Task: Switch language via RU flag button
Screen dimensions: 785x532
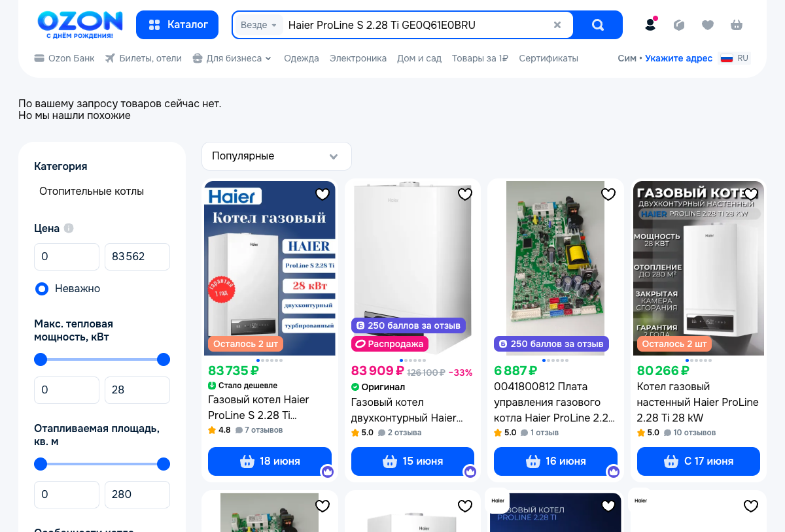Action: coord(734,58)
